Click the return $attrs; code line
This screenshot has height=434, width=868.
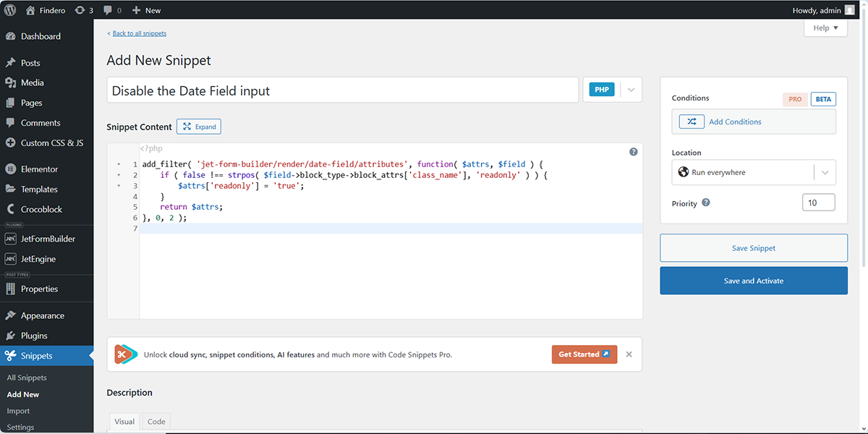point(191,207)
